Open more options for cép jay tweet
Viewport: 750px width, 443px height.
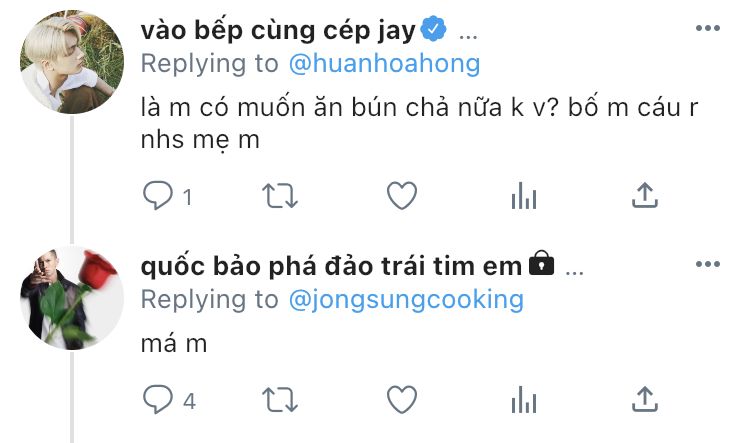708,28
